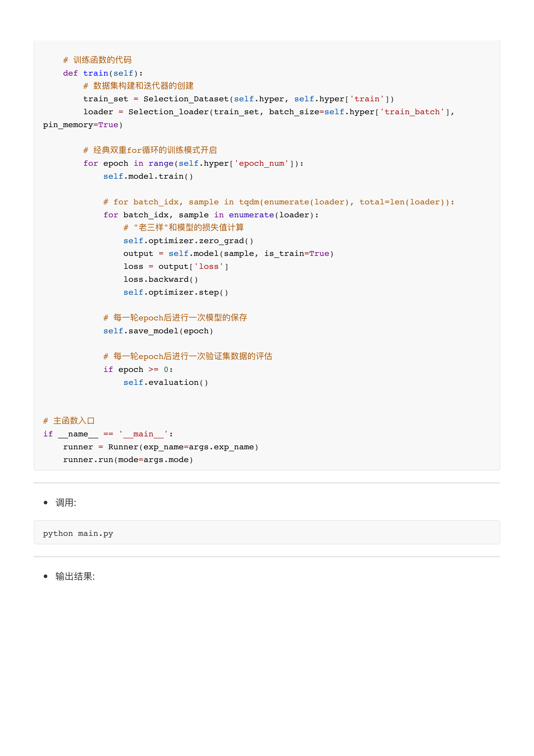Viewport: 534px width, 756px height.
Task: Click the 'train_set = Selection_Dataset' line
Action: pyautogui.click(x=238, y=99)
